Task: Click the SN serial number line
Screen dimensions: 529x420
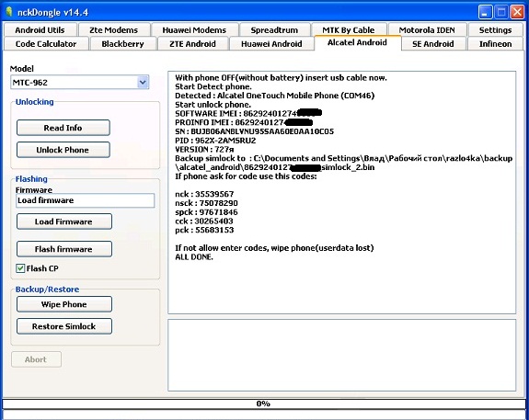Action: (x=254, y=131)
